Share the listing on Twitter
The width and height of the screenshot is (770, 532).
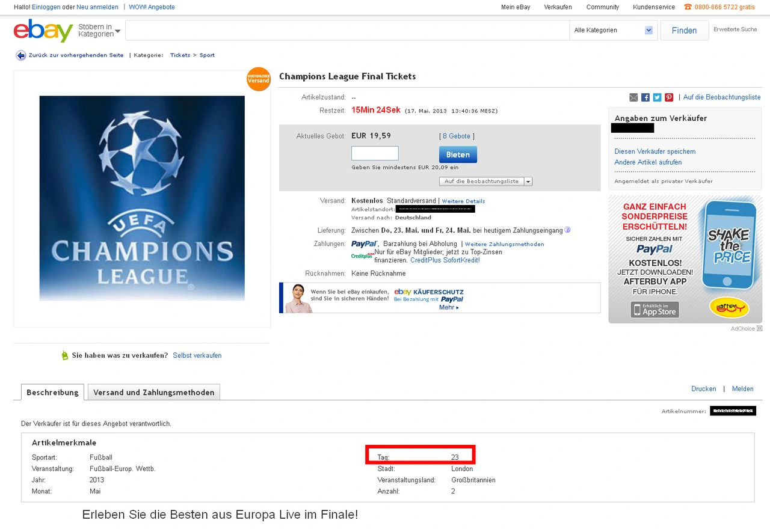pos(657,97)
